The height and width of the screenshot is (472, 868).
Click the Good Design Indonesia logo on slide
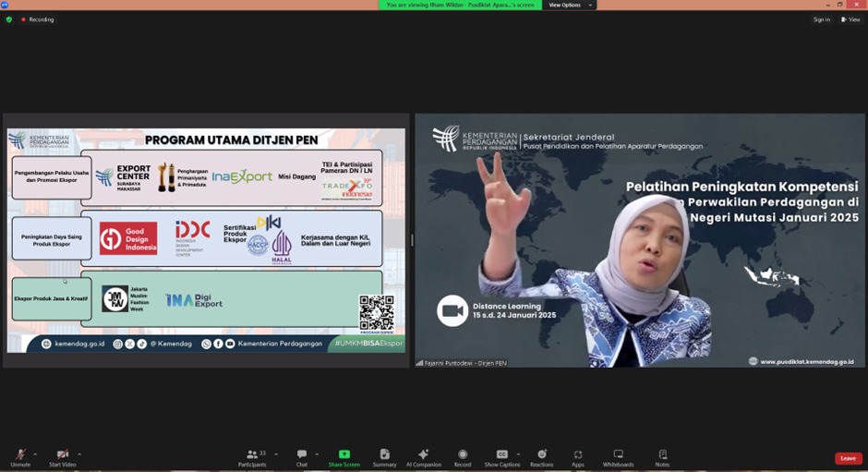point(128,238)
